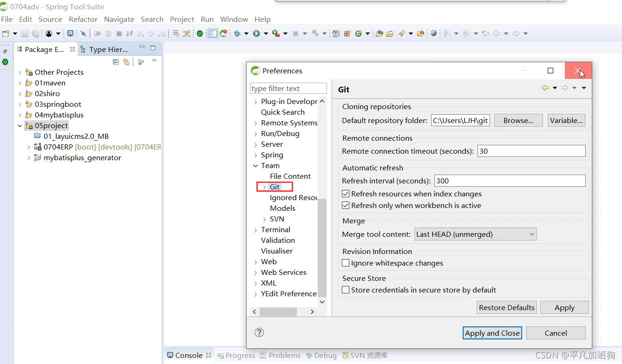
Task: Click the Cancel button in Preferences
Action: [556, 333]
